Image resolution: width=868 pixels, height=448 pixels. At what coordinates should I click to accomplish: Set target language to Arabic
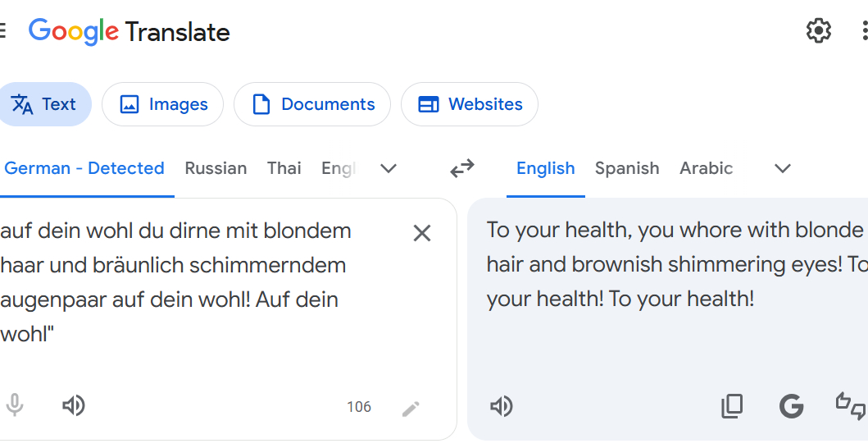[x=706, y=168]
